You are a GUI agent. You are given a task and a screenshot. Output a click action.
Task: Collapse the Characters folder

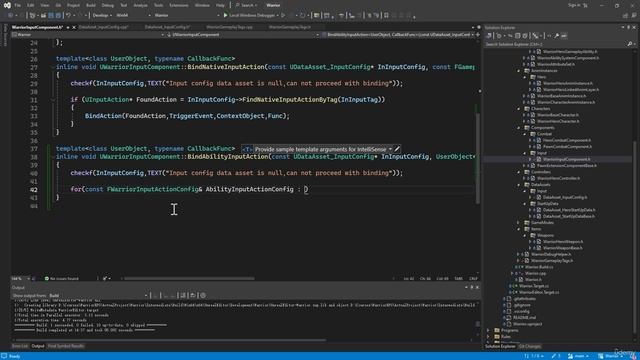pyautogui.click(x=519, y=109)
